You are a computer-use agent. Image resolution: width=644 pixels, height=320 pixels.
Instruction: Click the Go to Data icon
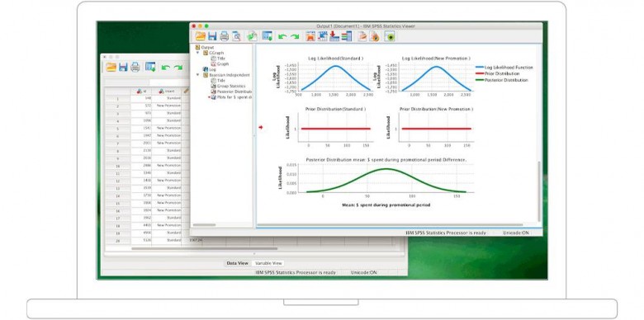(310, 36)
